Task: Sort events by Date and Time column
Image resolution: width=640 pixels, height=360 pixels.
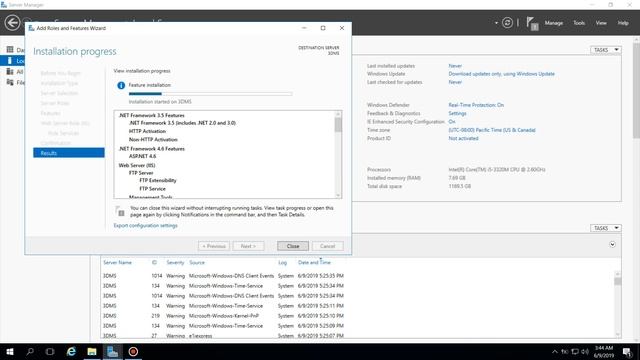Action: [x=314, y=262]
